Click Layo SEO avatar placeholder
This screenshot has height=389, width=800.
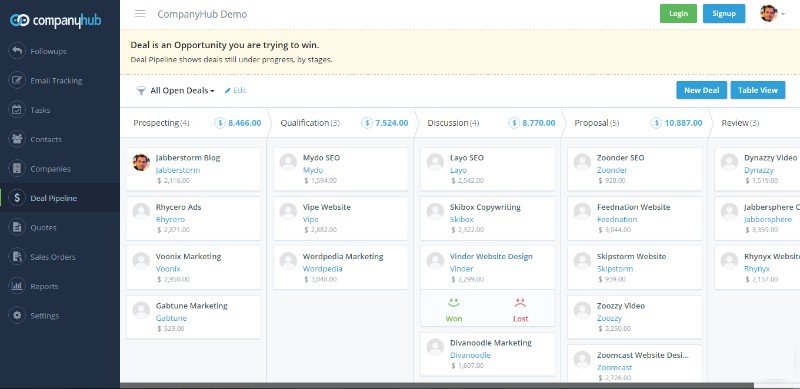435,162
